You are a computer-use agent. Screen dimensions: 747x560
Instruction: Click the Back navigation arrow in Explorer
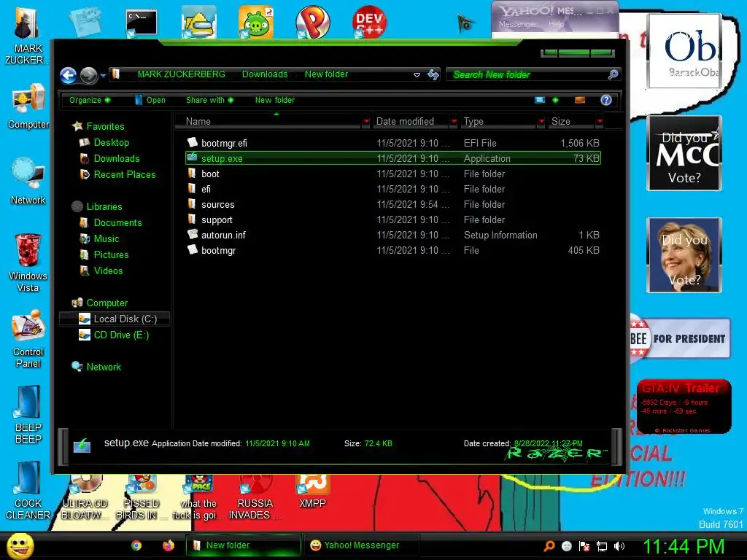[x=68, y=75]
